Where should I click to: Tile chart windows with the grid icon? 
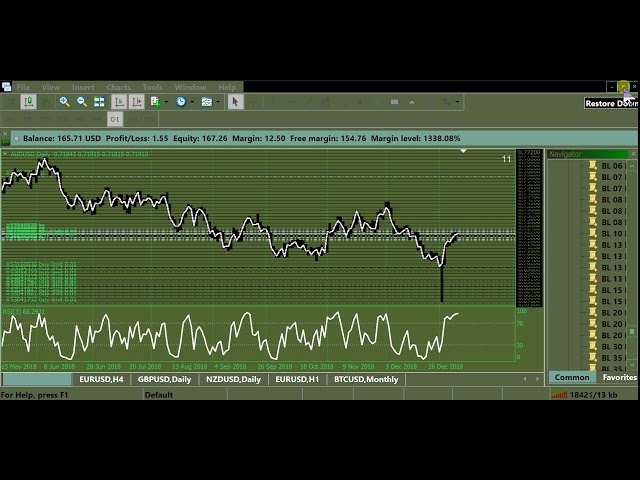pyautogui.click(x=99, y=101)
